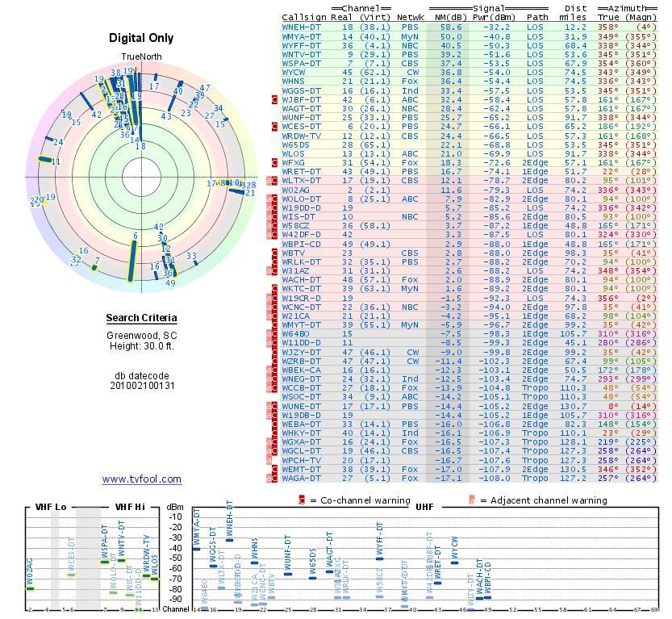Click the co-channel warning icon beside WCES-DT
Image resolution: width=672 pixels, height=619 pixels.
point(275,127)
